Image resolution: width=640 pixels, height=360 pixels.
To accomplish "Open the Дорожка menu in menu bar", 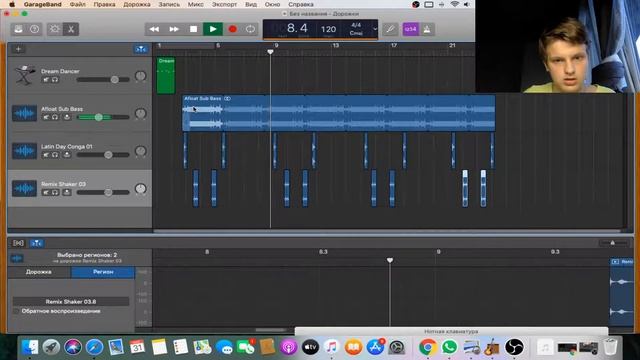I will click(x=137, y=4).
